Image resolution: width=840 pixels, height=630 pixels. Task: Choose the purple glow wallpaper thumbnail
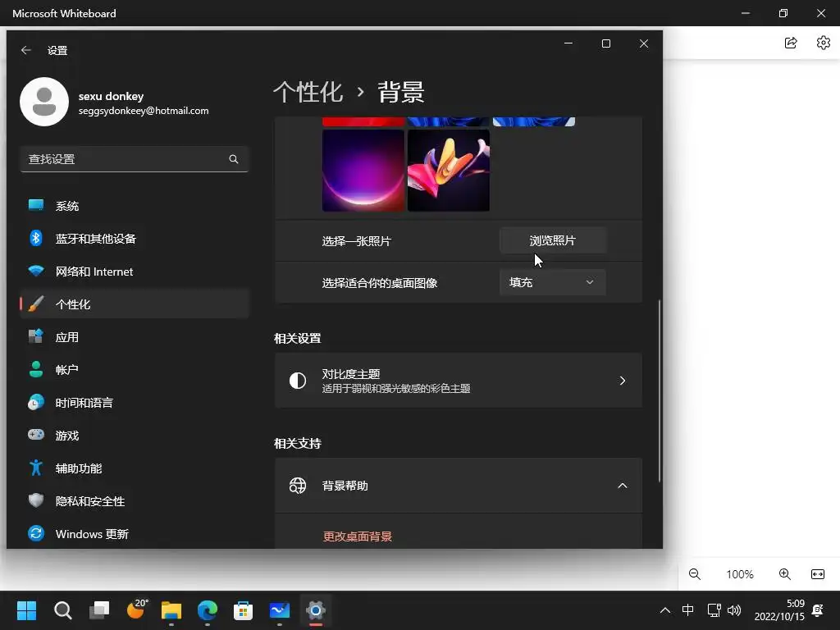click(x=363, y=171)
